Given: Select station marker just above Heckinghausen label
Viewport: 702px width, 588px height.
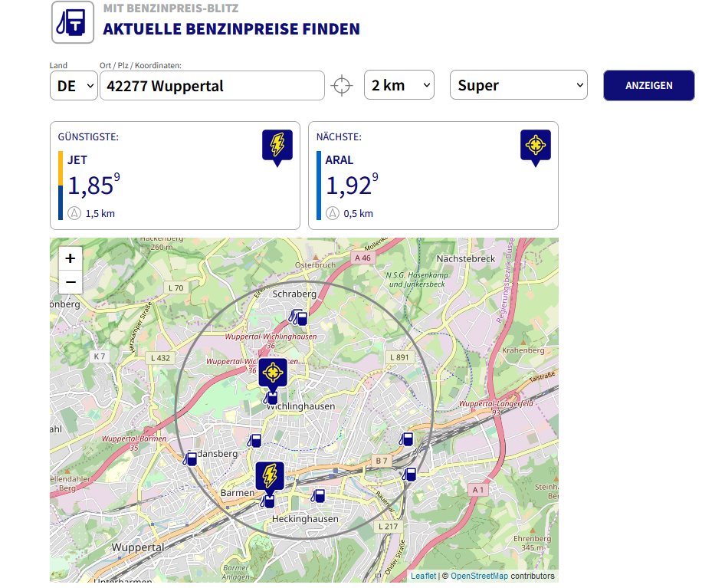Looking at the screenshot, I should click(318, 496).
